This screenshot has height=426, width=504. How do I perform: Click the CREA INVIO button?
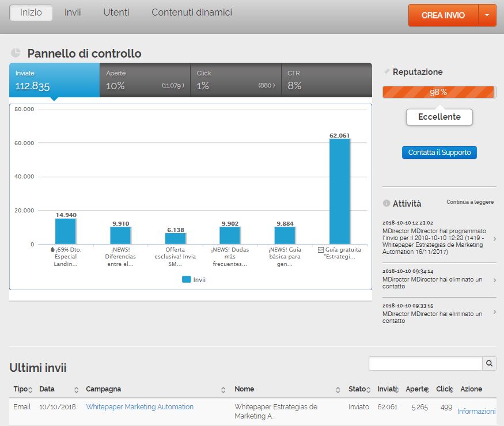(x=444, y=15)
